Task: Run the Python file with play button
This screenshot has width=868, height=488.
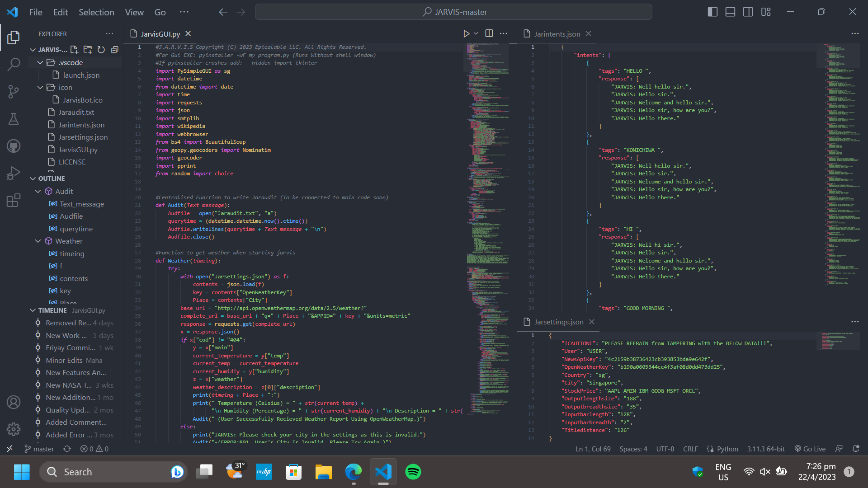Action: tap(466, 33)
